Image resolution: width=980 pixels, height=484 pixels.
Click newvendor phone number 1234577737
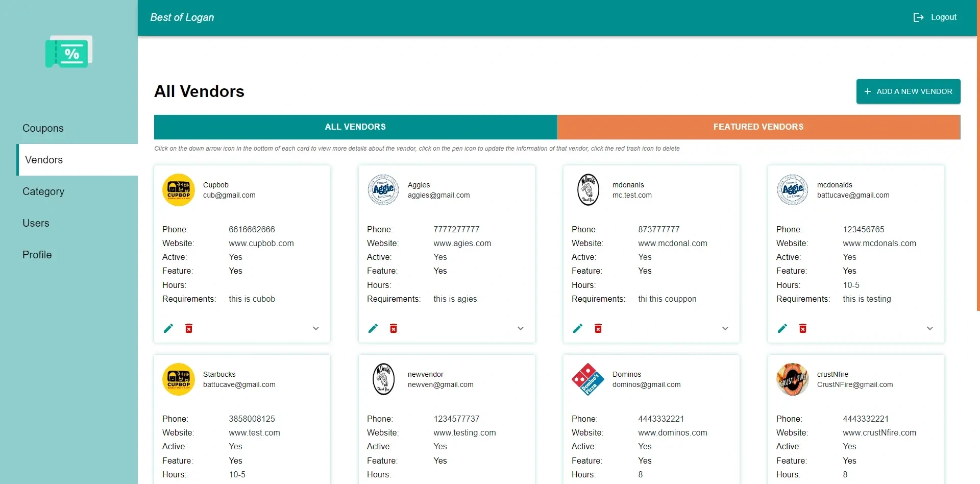tap(456, 419)
